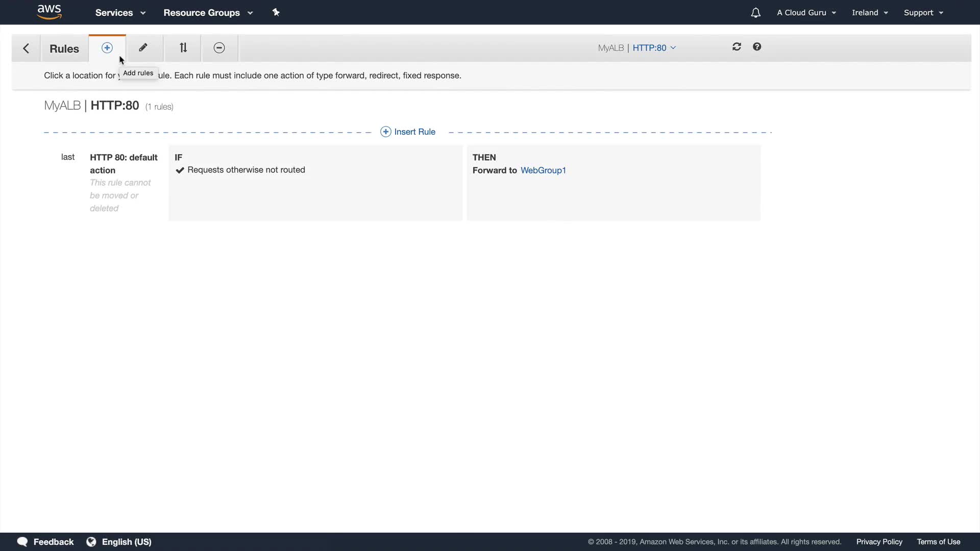This screenshot has height=551, width=980.
Task: Click the Add rules plus icon
Action: (x=107, y=48)
